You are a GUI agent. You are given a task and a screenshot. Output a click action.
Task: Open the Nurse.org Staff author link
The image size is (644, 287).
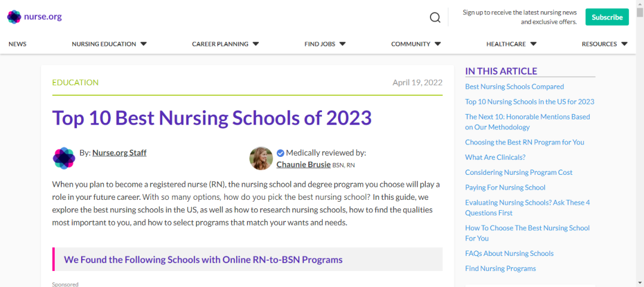(119, 153)
